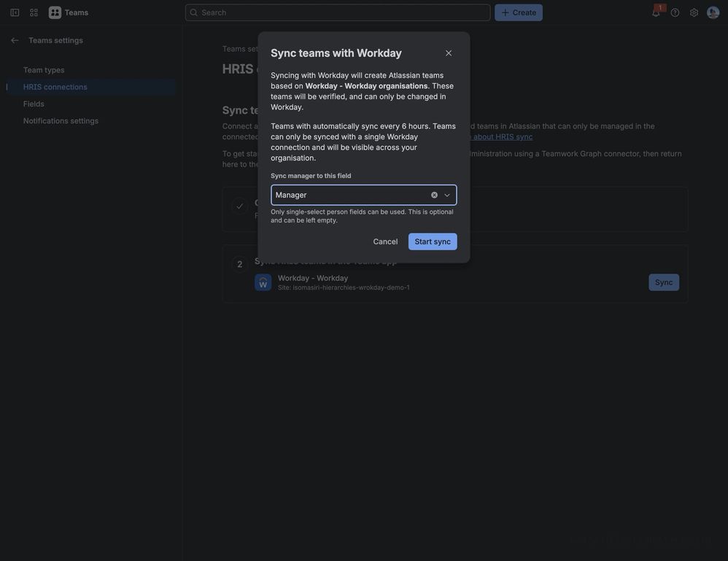Click the Sync manager to this field label
728x561 pixels.
311,176
